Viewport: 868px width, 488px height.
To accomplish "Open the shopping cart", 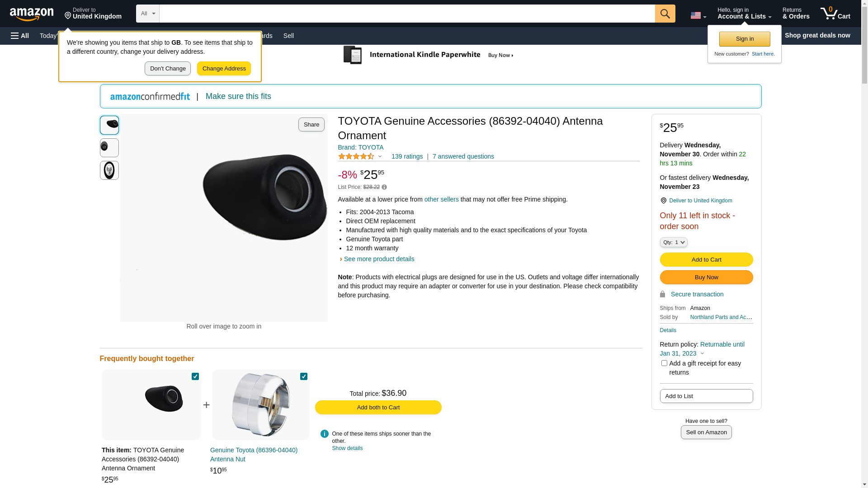I will coord(835,14).
